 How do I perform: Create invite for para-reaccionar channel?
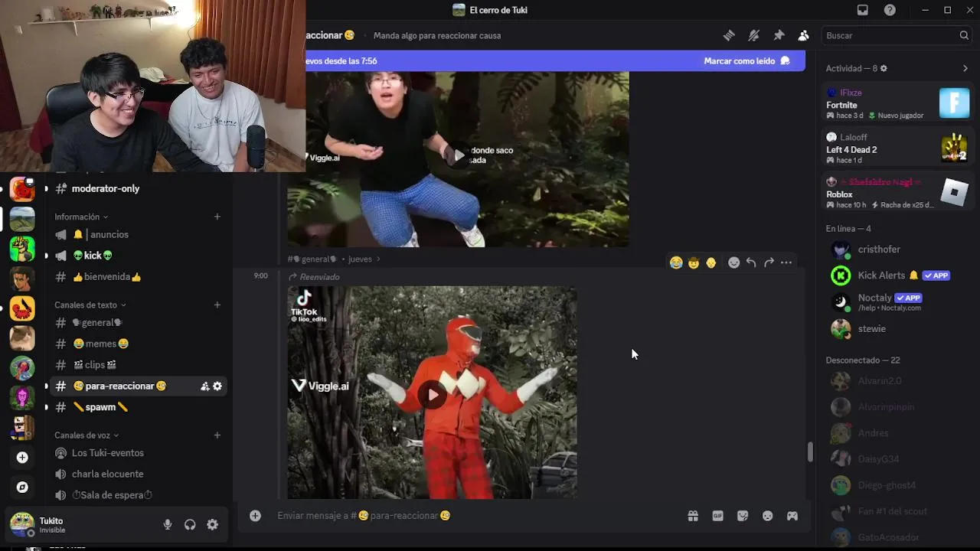(204, 386)
